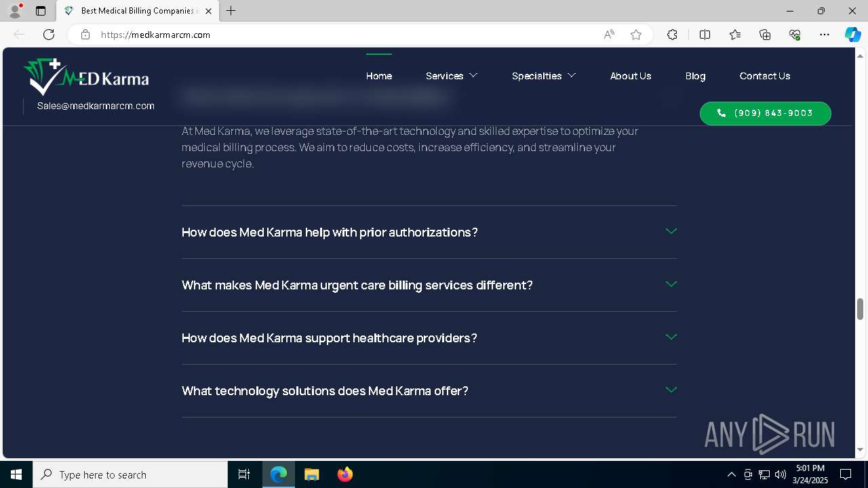Expand the Specialties dropdown chevron
The height and width of the screenshot is (488, 868).
[x=572, y=75]
